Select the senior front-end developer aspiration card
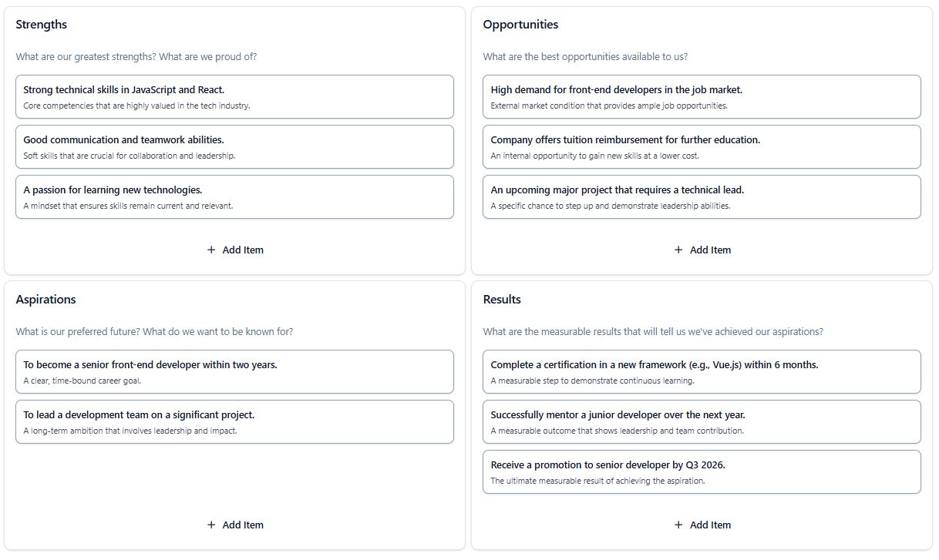This screenshot has width=939, height=560. pos(234,372)
